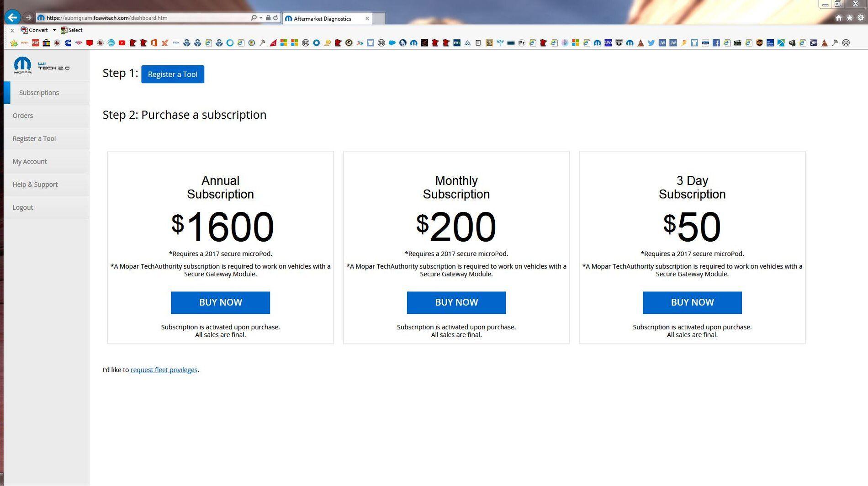The height and width of the screenshot is (486, 868).
Task: Follow the request fleet privileges link
Action: click(164, 370)
